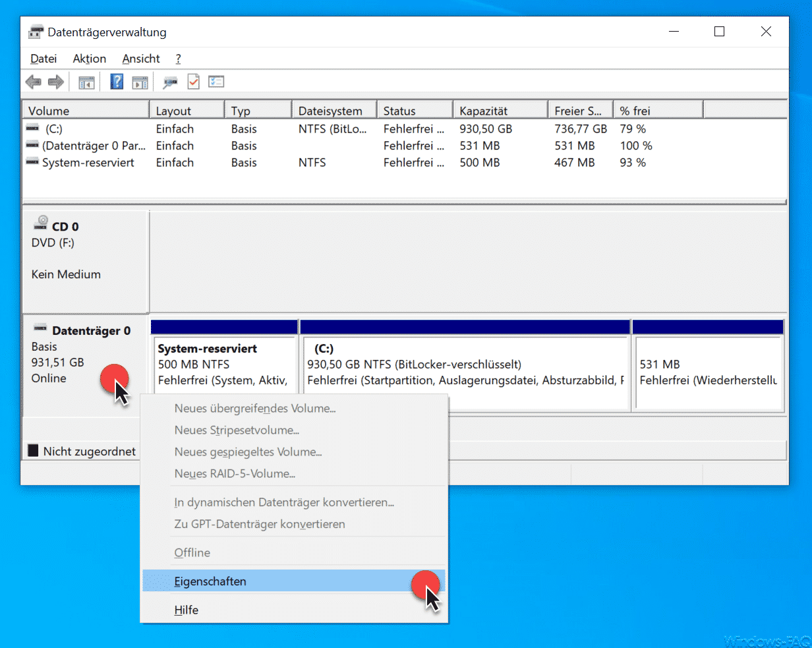
Task: Click Neues RAID-5-Volume... menu entry
Action: 294,473
